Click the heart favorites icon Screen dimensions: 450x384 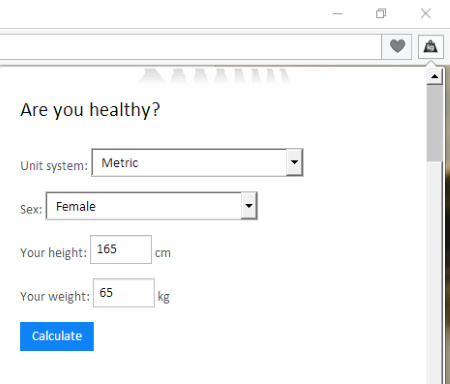397,46
